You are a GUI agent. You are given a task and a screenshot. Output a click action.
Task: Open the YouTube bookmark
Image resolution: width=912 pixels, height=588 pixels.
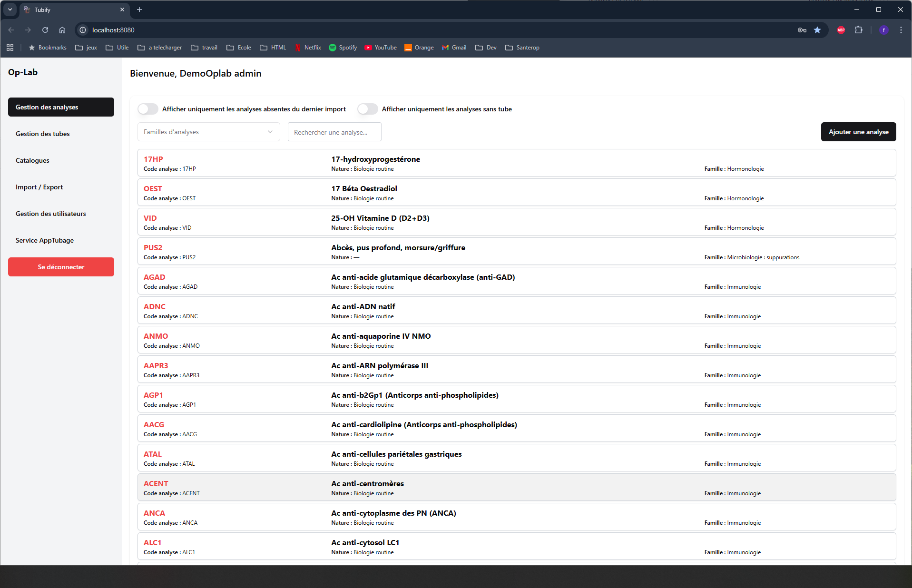coord(380,48)
